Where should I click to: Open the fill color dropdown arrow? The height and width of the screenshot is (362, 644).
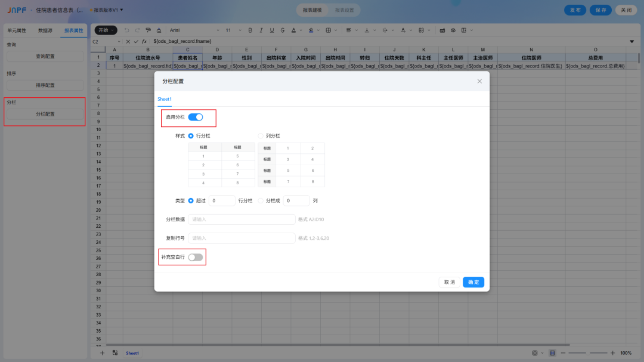coord(318,30)
